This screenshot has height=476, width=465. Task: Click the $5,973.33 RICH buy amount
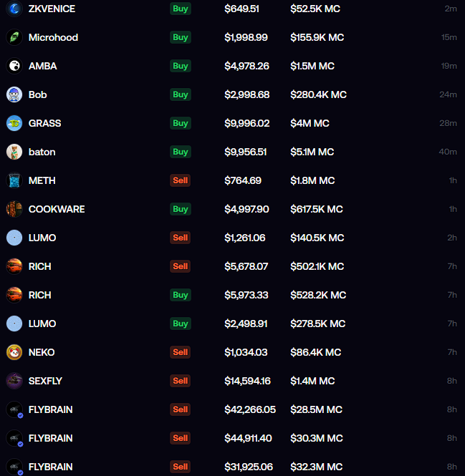[246, 295]
